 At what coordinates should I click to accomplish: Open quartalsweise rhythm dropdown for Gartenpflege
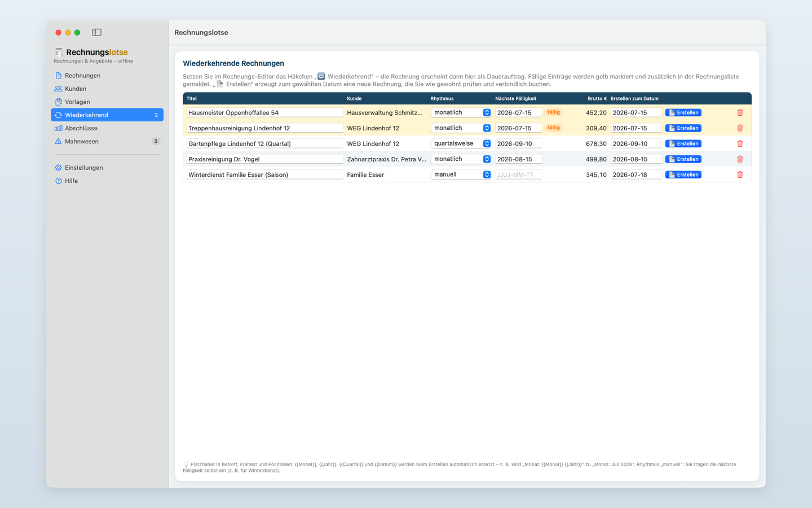pos(461,143)
